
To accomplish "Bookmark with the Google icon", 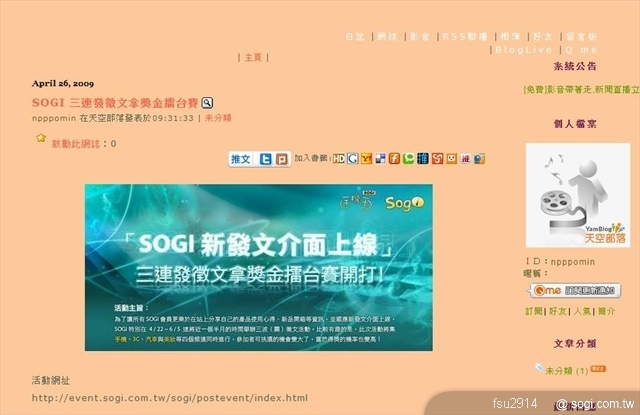I will coord(353,158).
